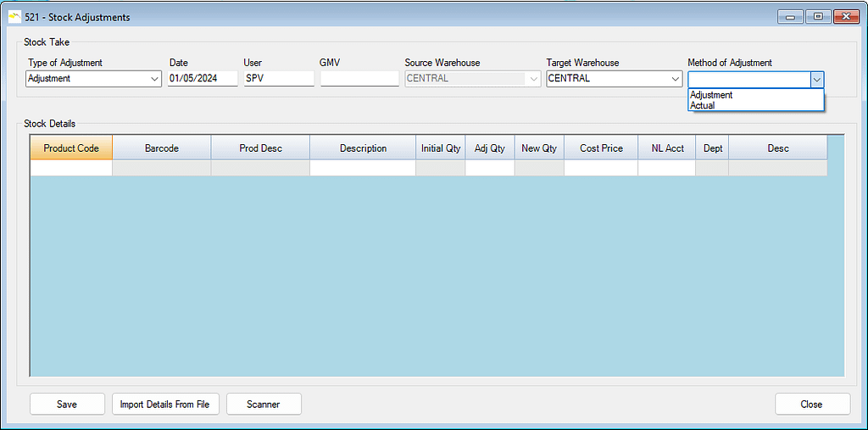Click the Save button

click(x=67, y=405)
